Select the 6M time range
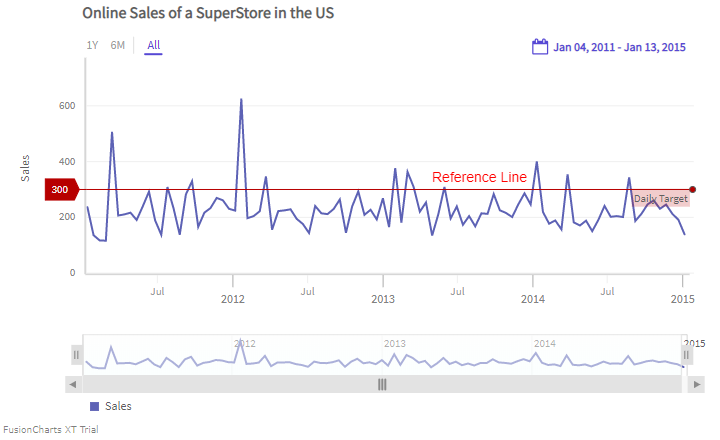Image resolution: width=720 pixels, height=440 pixels. (117, 45)
